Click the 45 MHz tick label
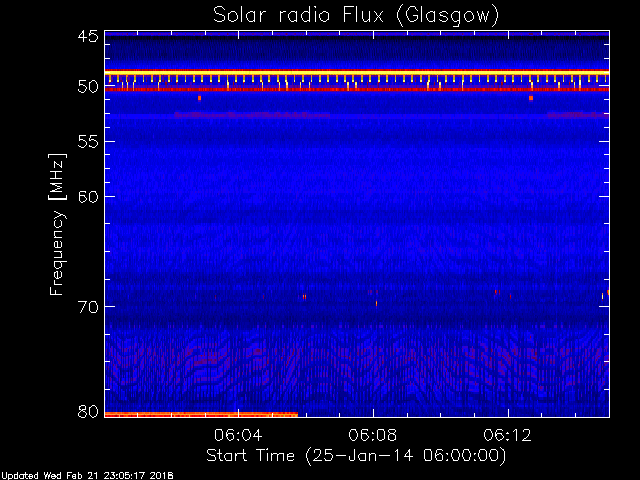The height and width of the screenshot is (480, 640). [88, 36]
